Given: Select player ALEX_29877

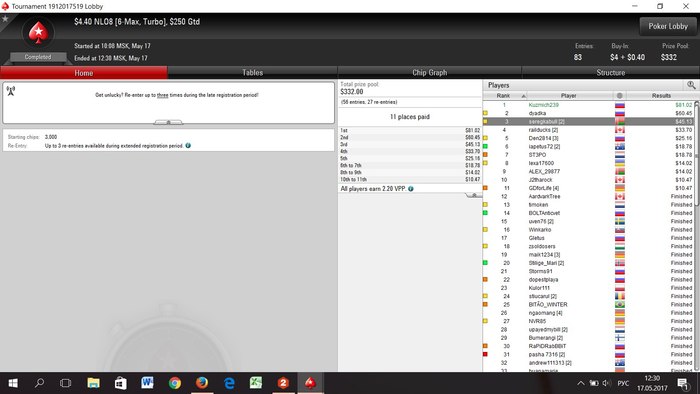Looking at the screenshot, I should (588, 171).
